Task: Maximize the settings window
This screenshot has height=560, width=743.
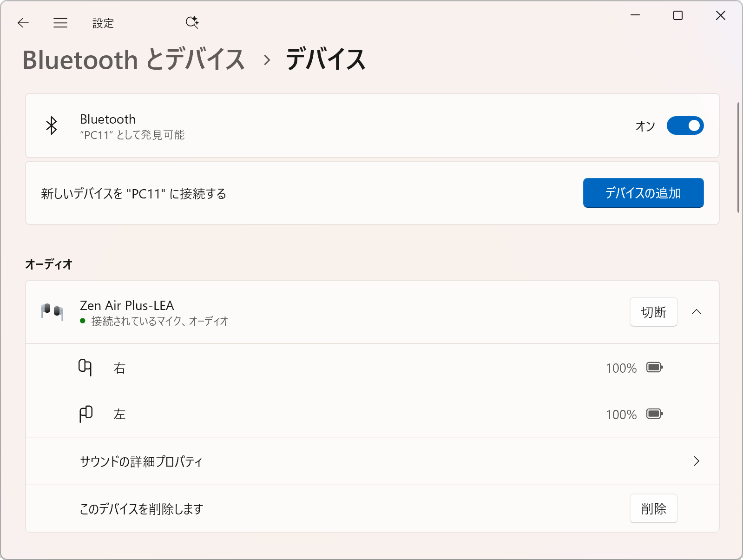Action: pyautogui.click(x=678, y=16)
